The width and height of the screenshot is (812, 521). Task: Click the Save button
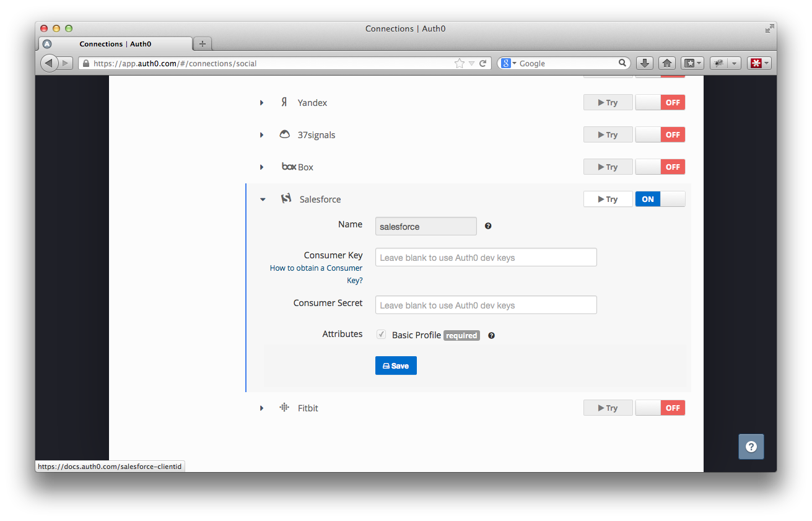pos(396,366)
